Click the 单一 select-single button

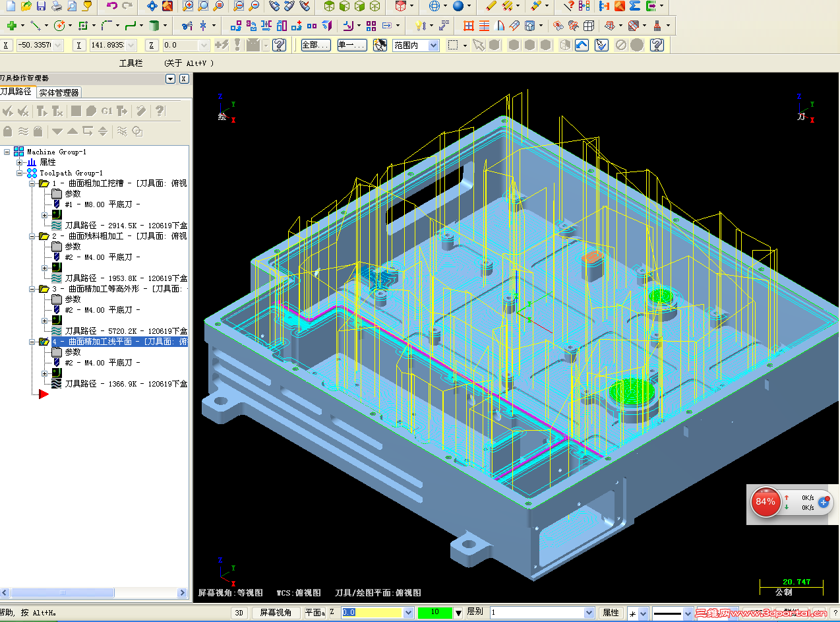click(352, 45)
